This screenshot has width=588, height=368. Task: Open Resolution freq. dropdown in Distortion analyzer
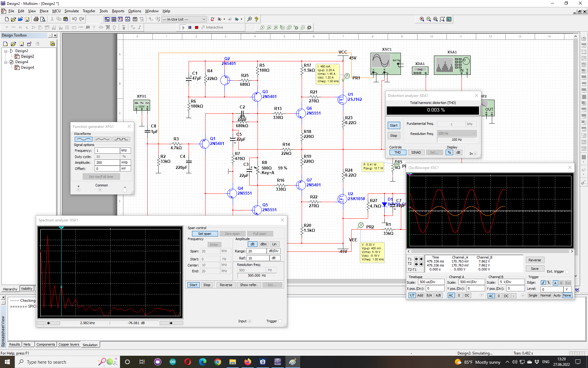click(457, 133)
